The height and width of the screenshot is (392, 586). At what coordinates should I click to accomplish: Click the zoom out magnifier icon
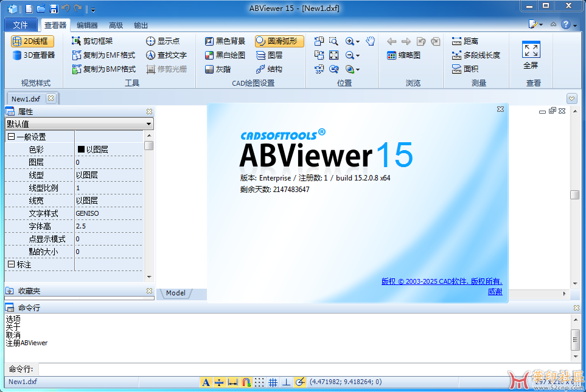[x=350, y=55]
